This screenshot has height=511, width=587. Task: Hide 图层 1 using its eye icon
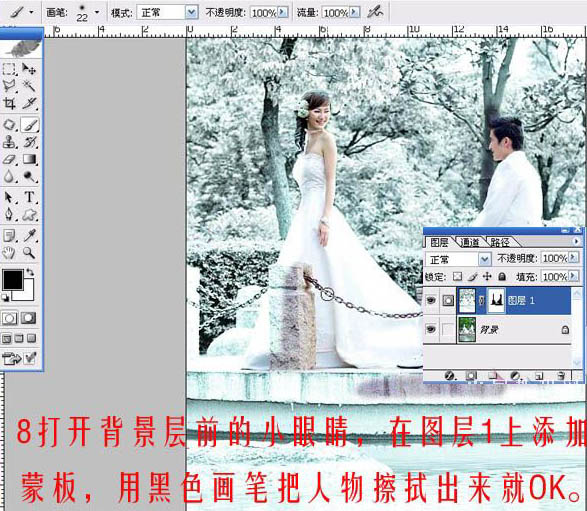pos(431,300)
